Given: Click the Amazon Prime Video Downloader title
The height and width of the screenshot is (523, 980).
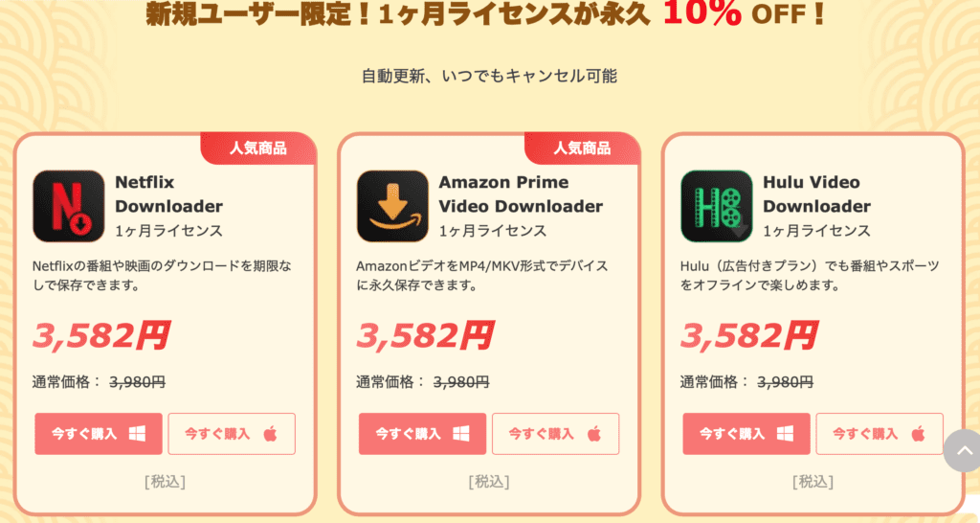Looking at the screenshot, I should [x=521, y=193].
